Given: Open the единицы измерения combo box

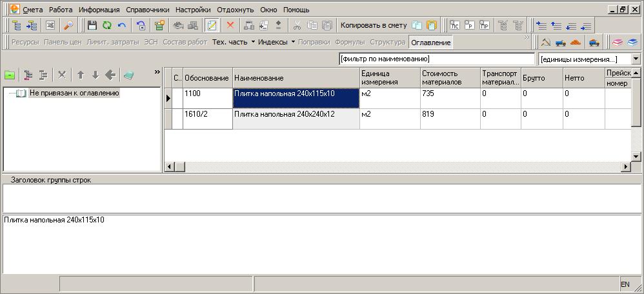Looking at the screenshot, I should (x=636, y=59).
